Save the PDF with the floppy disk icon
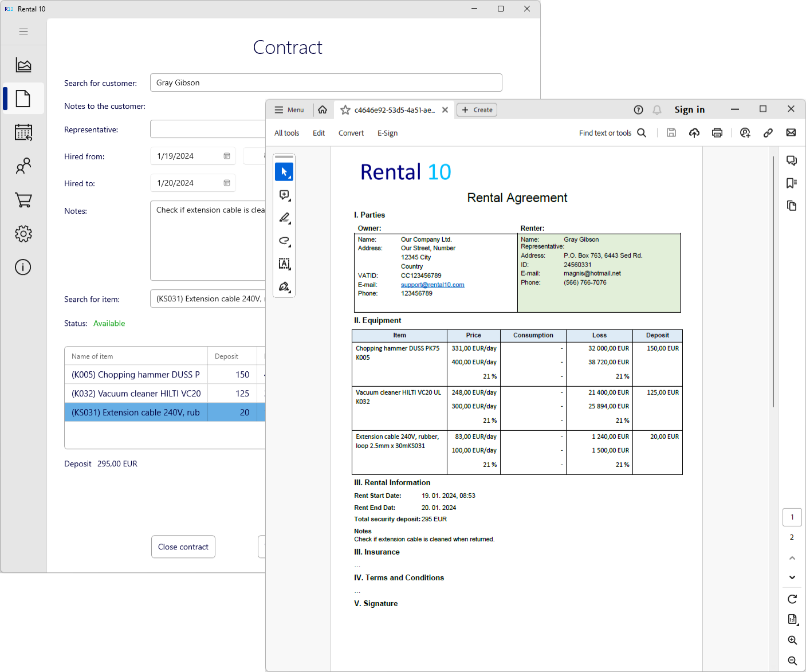806x672 pixels. point(671,133)
